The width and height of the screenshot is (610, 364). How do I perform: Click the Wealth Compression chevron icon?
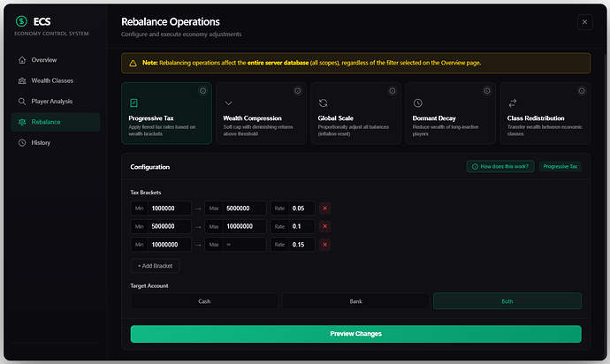coord(228,103)
